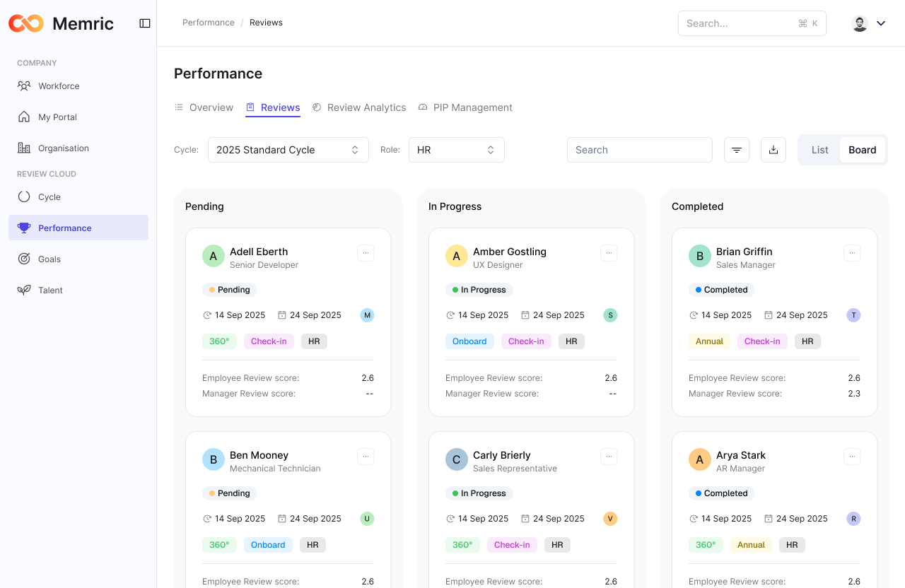
Task: Click the Completed column header
Action: 697,206
